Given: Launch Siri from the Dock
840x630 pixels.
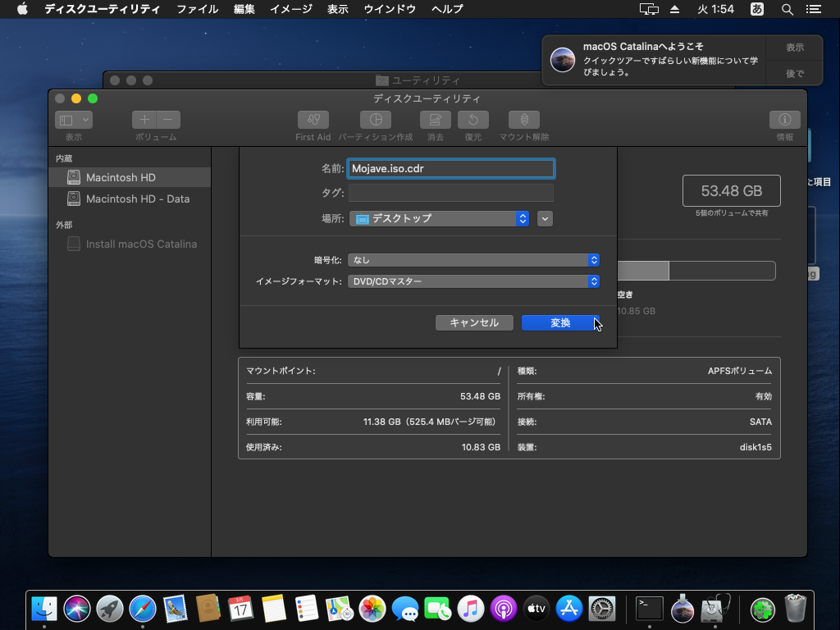Looking at the screenshot, I should tap(77, 609).
